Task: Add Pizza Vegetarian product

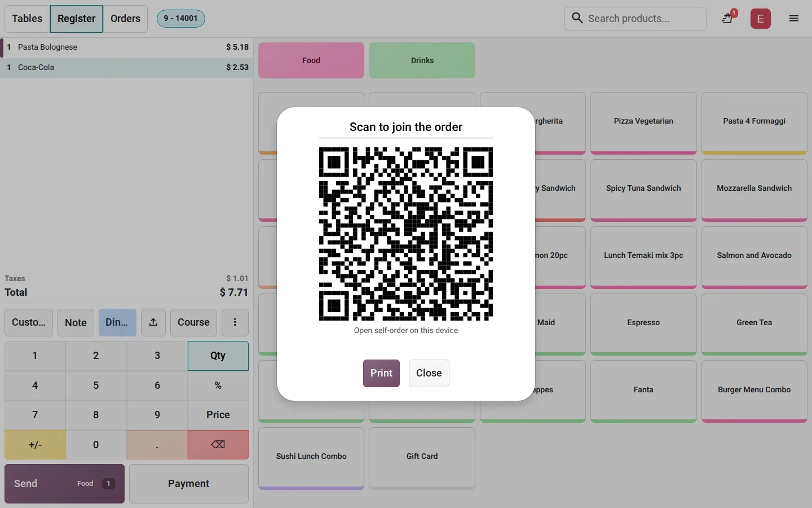Action: [x=643, y=123]
